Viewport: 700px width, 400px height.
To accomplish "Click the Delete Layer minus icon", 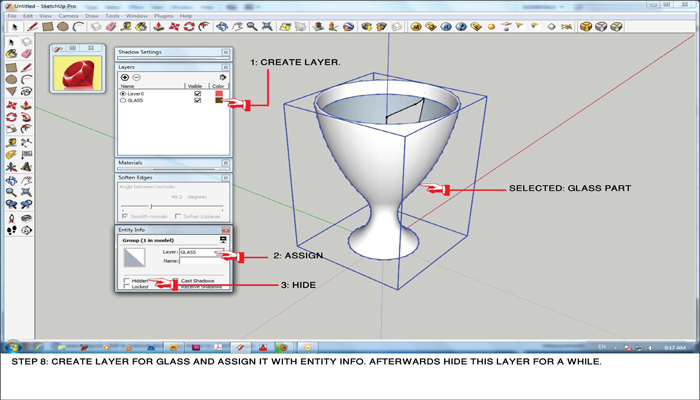I will point(137,77).
